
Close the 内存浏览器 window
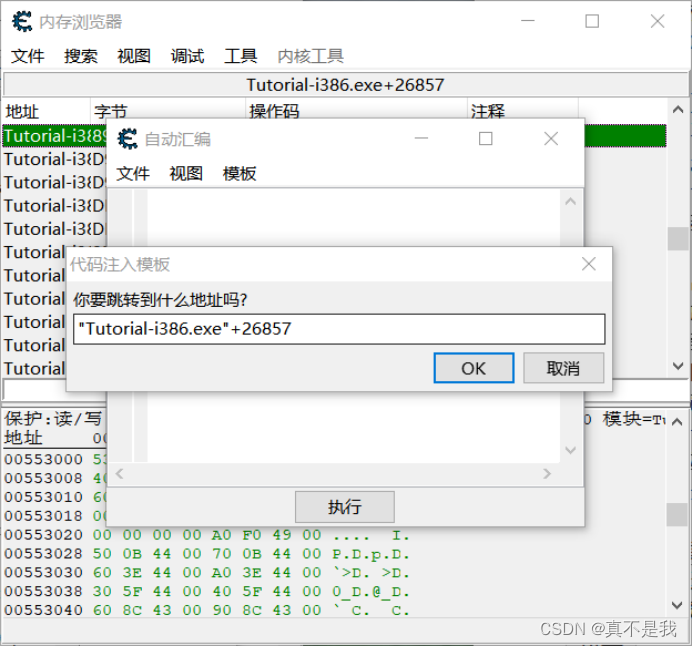pyautogui.click(x=658, y=21)
